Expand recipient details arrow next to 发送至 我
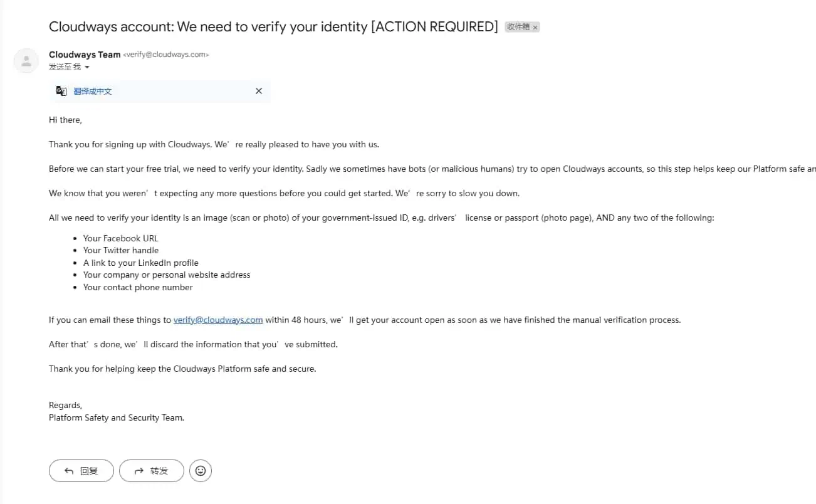The width and height of the screenshot is (816, 504). [87, 67]
